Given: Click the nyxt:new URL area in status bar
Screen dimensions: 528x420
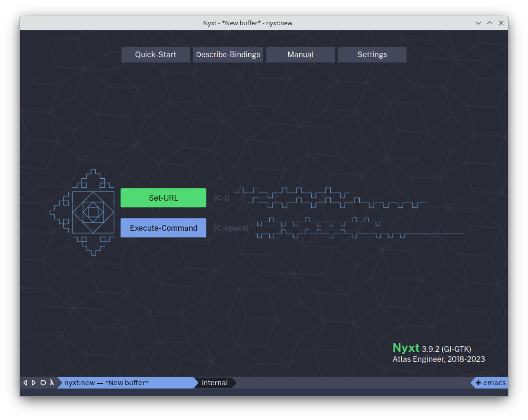Looking at the screenshot, I should 106,383.
